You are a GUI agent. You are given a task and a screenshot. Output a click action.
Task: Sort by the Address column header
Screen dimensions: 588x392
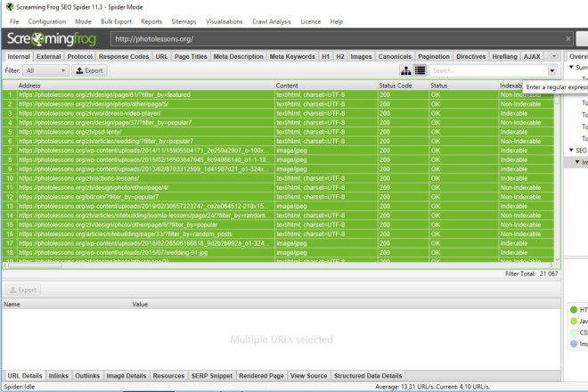pyautogui.click(x=145, y=86)
